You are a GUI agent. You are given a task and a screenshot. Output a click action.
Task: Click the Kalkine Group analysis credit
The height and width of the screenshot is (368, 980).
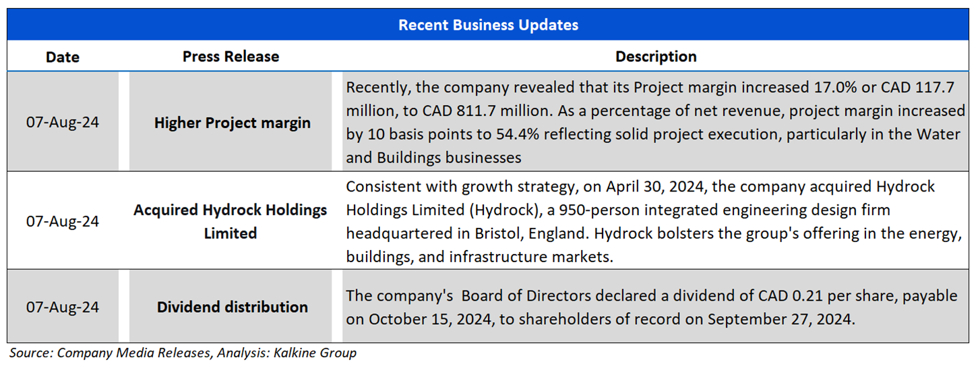click(317, 352)
